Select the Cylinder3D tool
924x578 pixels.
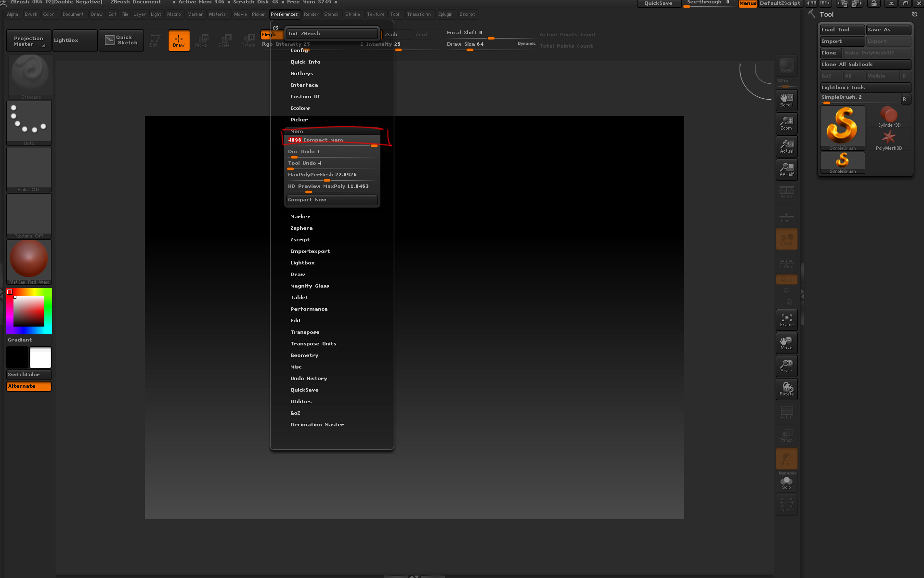pos(889,117)
